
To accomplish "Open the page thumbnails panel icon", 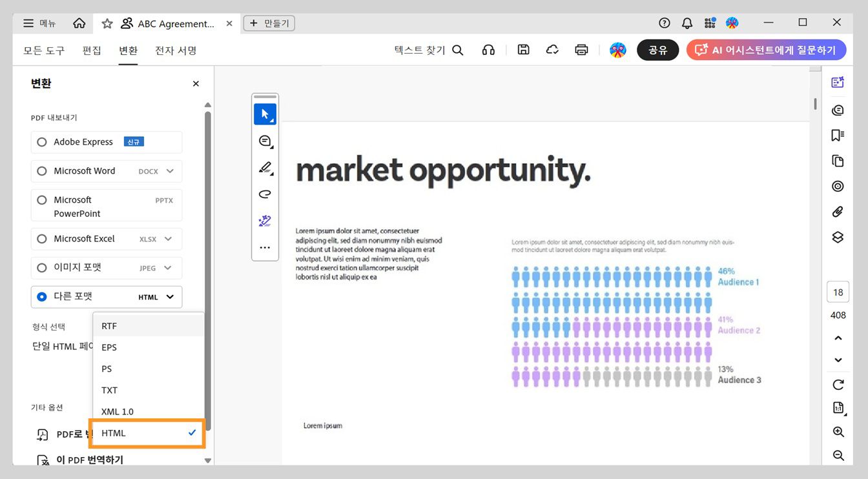I will tap(838, 161).
